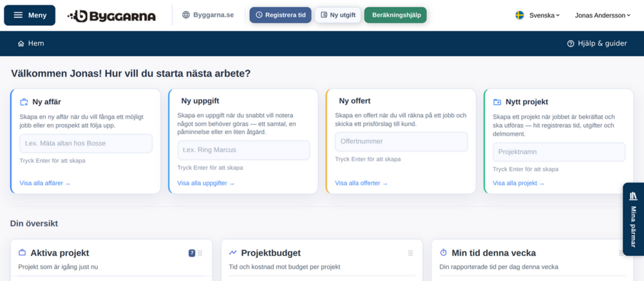Expand the Svenska language dropdown

[x=544, y=15]
